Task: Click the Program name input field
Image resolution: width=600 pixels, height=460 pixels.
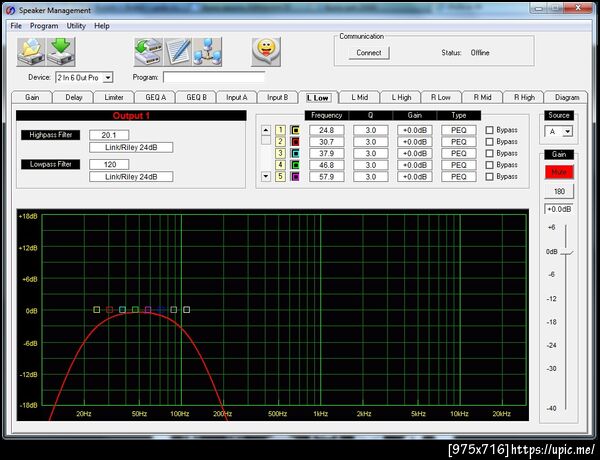Action: tap(214, 77)
